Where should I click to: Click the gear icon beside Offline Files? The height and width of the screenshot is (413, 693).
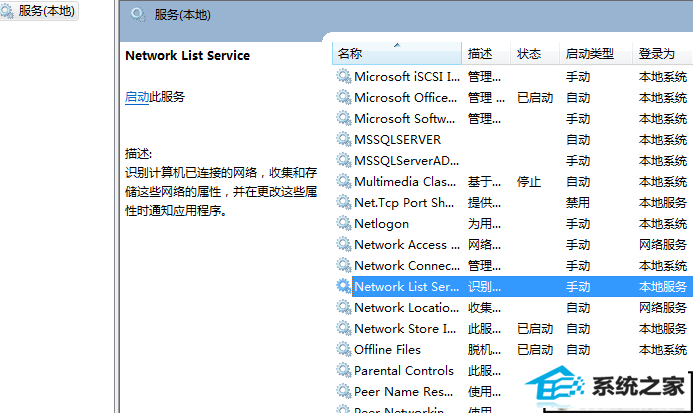click(343, 349)
